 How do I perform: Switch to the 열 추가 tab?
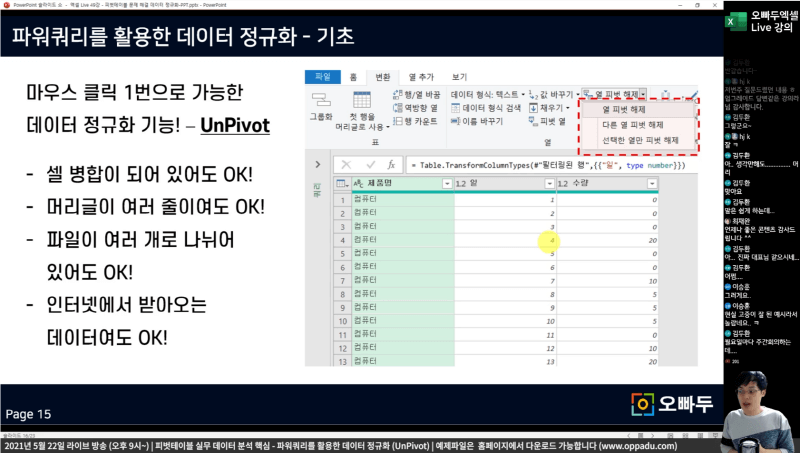tap(421, 77)
